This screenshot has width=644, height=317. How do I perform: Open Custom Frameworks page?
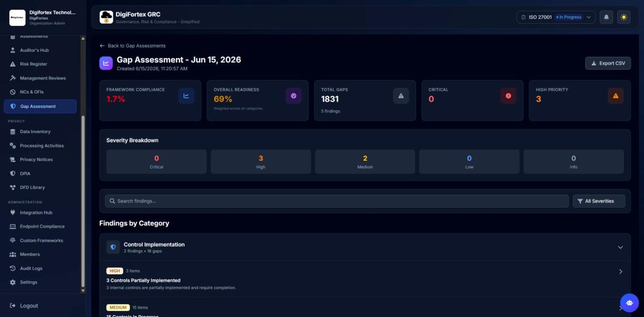pyautogui.click(x=40, y=241)
